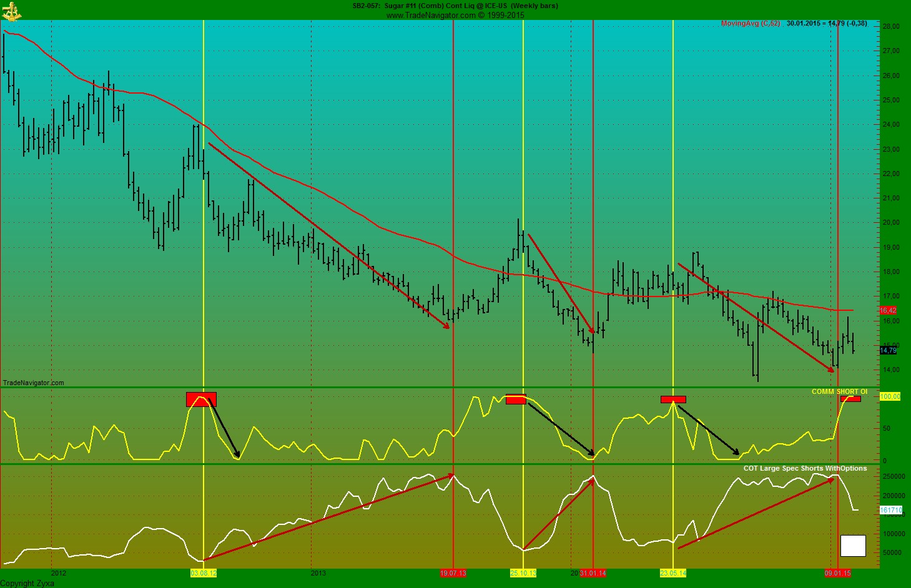Click the yellow 100,00 indicator value tag
This screenshot has height=588, width=911.
click(x=890, y=397)
